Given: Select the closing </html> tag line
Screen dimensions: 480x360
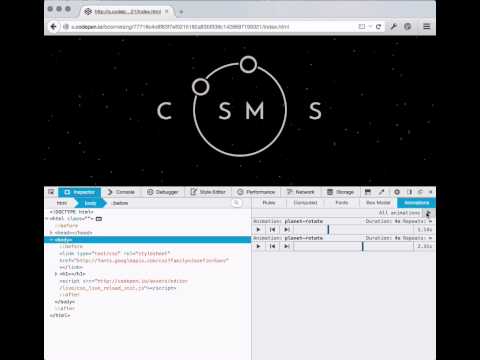Looking at the screenshot, I should [x=60, y=315].
